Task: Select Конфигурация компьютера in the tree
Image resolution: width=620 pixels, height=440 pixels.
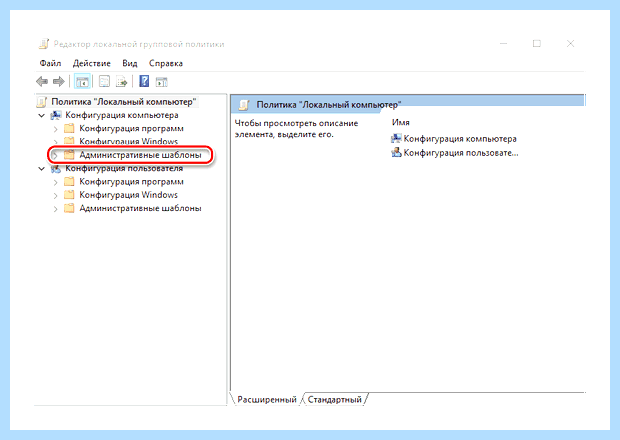Action: coord(122,115)
